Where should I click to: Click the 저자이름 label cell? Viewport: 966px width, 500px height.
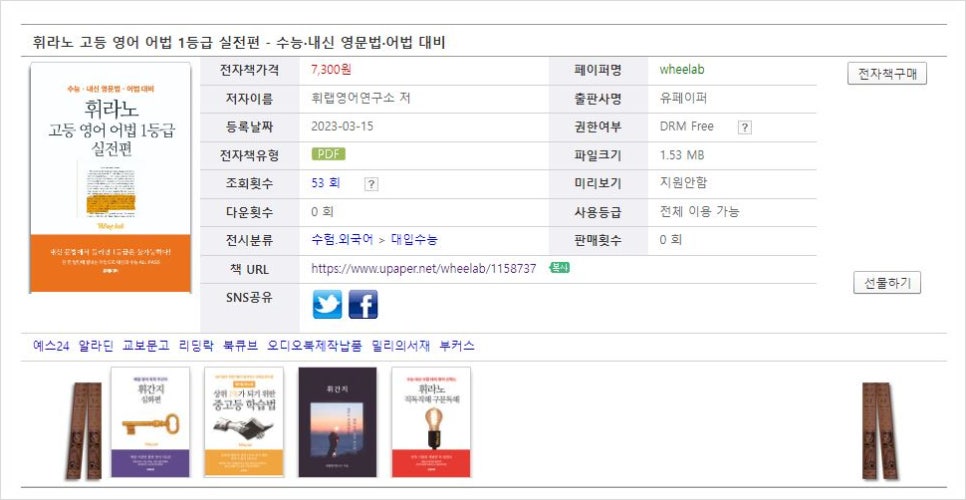coord(250,99)
